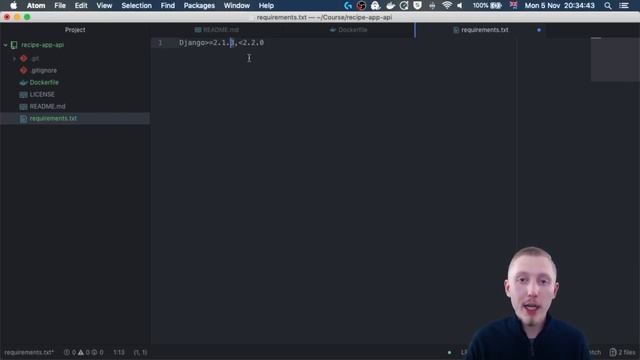Click the modified dot on requirements.txt tab
Viewport: 640px width, 360px height.
click(539, 30)
